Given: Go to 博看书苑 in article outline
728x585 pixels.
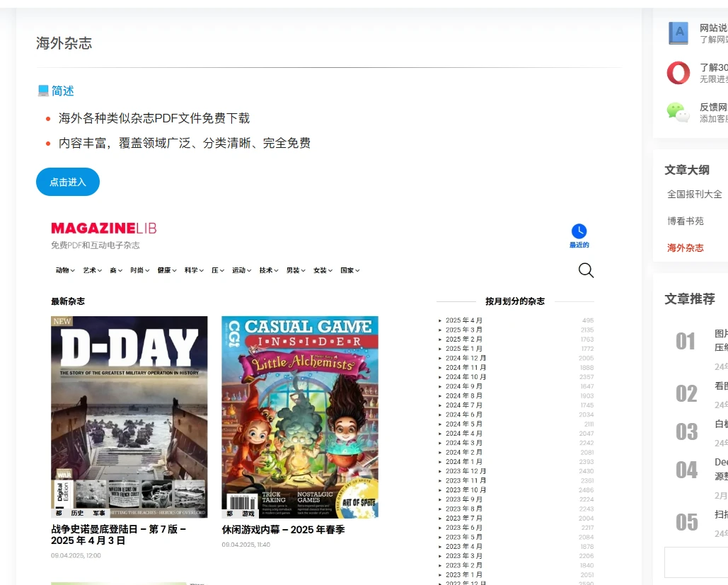Looking at the screenshot, I should [686, 221].
